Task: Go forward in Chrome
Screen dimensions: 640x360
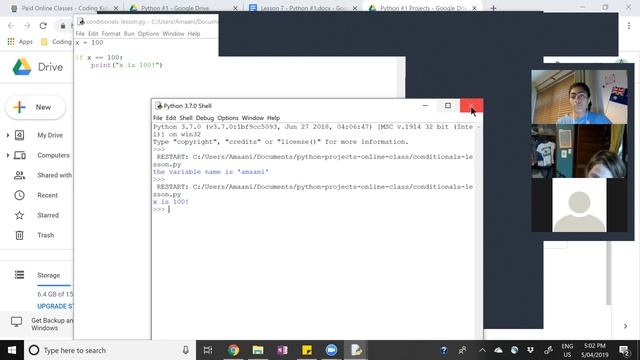Action: 27,26
